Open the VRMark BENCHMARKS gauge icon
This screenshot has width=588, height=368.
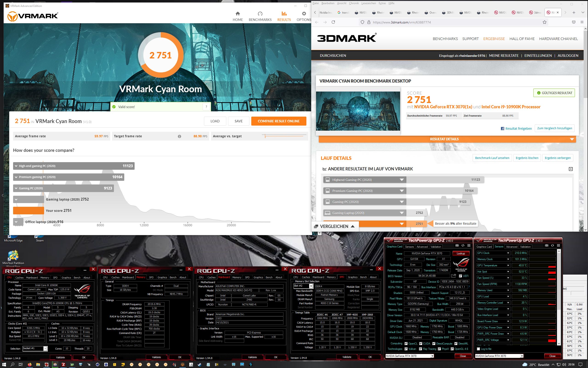[260, 14]
